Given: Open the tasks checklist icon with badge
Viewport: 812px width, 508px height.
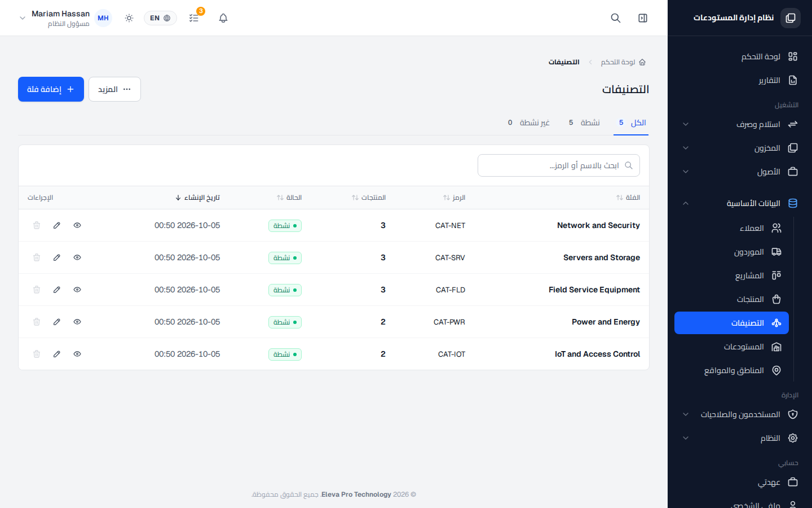Looking at the screenshot, I should [x=194, y=18].
